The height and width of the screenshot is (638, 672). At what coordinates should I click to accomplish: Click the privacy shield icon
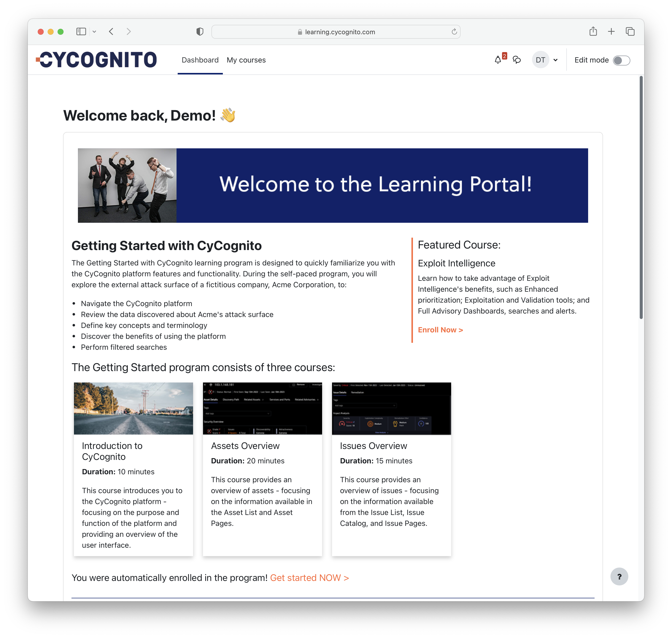(200, 32)
